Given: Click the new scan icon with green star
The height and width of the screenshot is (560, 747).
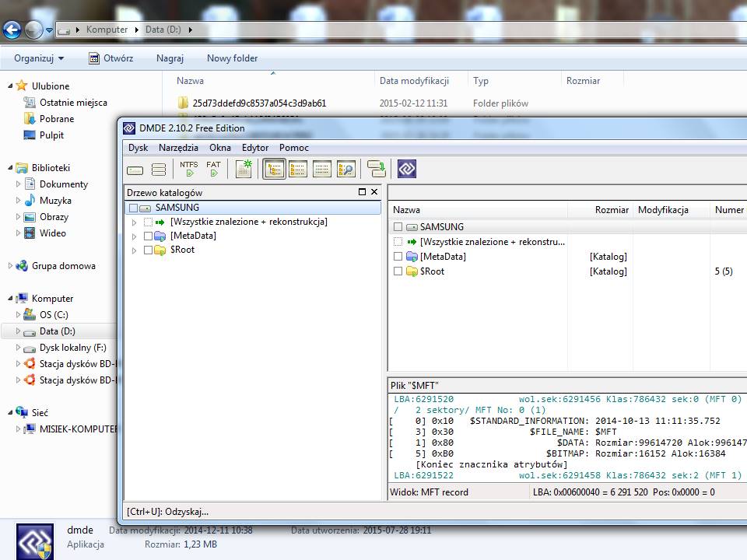Looking at the screenshot, I should pos(244,169).
